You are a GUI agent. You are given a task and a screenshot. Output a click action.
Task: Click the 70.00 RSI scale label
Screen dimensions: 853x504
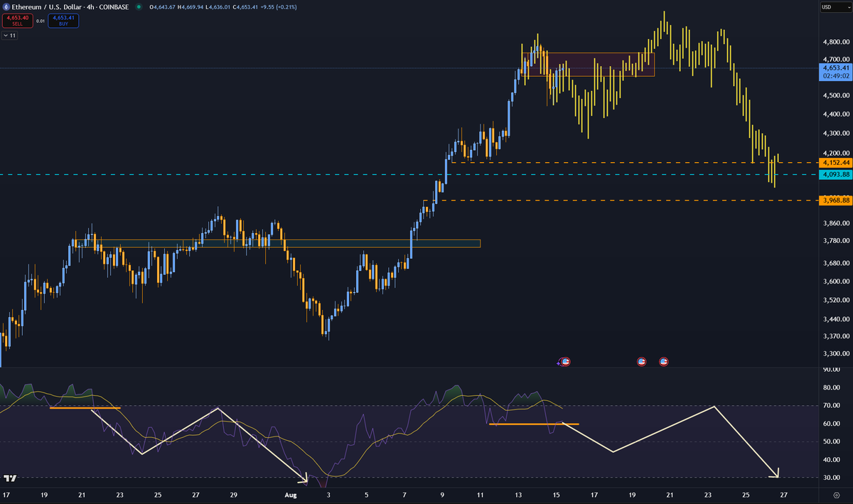click(831, 406)
